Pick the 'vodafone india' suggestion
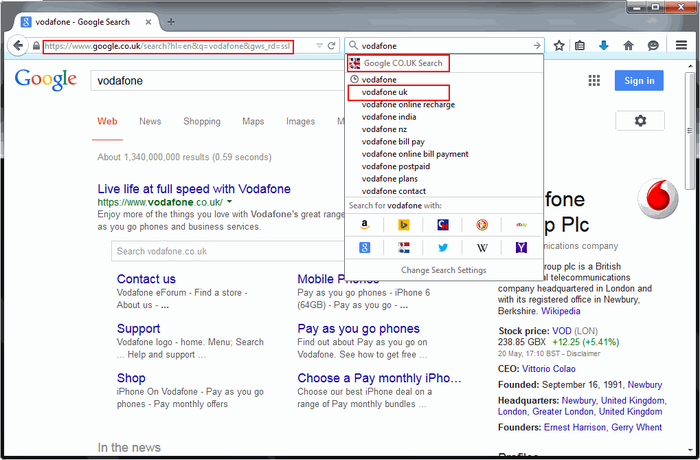The image size is (700, 460). click(444, 117)
